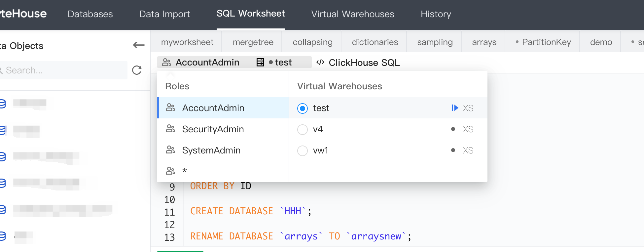The width and height of the screenshot is (644, 252).
Task: Switch to the myworksheet tab
Action: tap(187, 42)
